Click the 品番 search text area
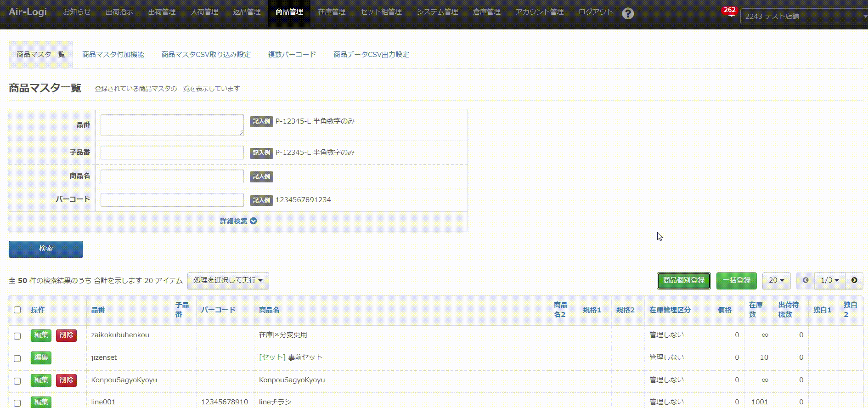This screenshot has height=408, width=868. coord(172,125)
